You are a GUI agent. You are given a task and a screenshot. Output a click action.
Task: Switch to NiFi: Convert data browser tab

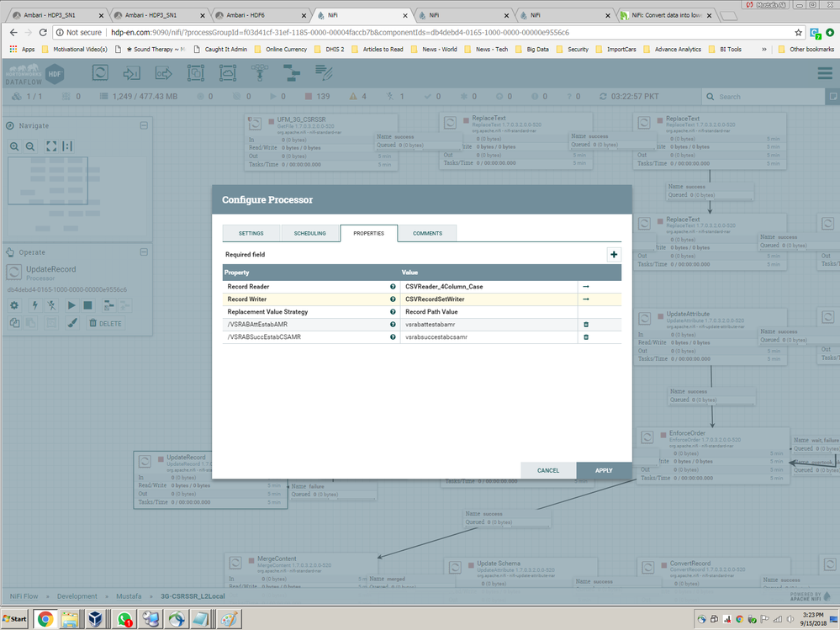667,15
